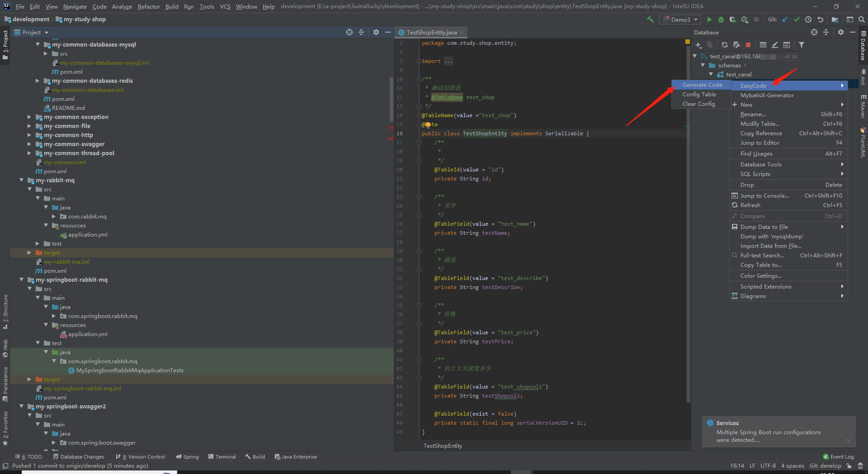868x474 pixels.
Task: Toggle the Structure tool window tab
Action: (x=5, y=311)
